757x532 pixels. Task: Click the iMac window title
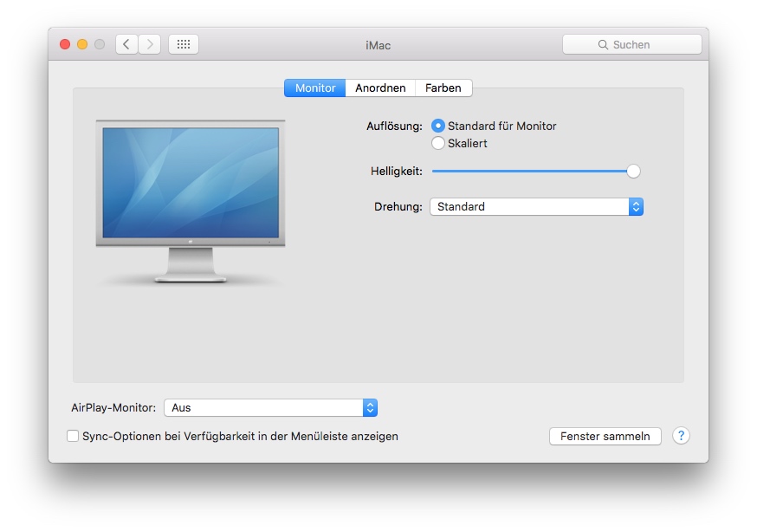click(378, 45)
